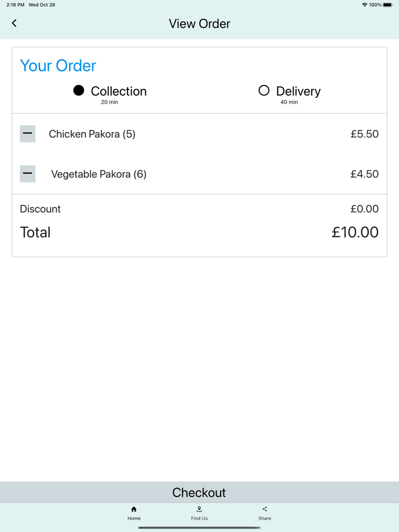
Task: Decrease Vegetable Pakora quantity with minus button
Action: (x=27, y=174)
